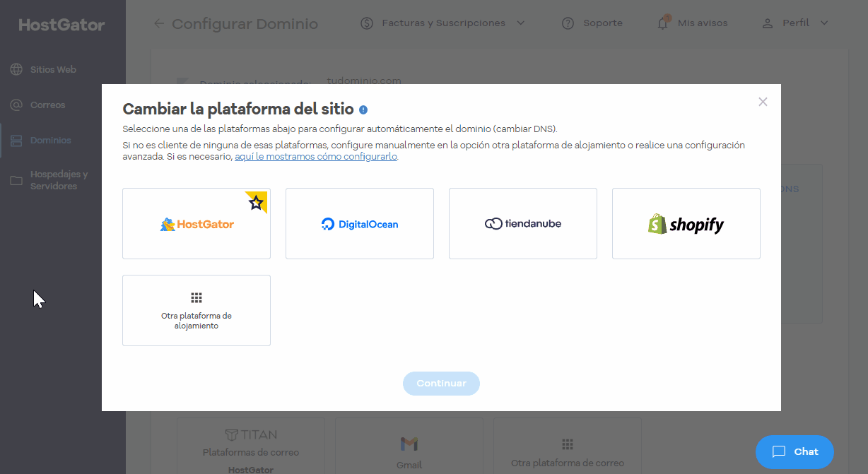The image size is (868, 474).
Task: Open the Chat widget
Action: [x=794, y=452]
